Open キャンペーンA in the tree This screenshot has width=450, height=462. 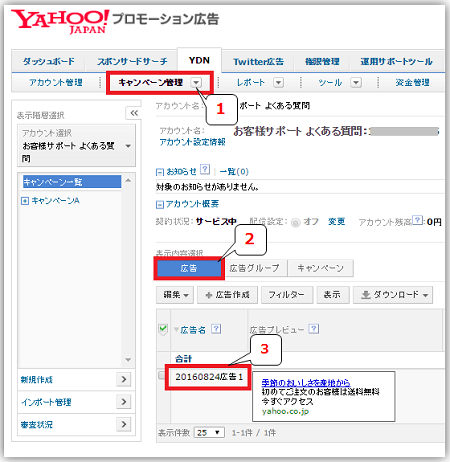tap(55, 201)
